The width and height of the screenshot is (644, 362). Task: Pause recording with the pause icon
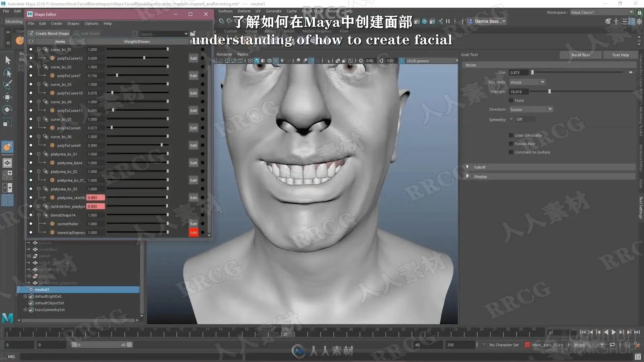[448, 21]
